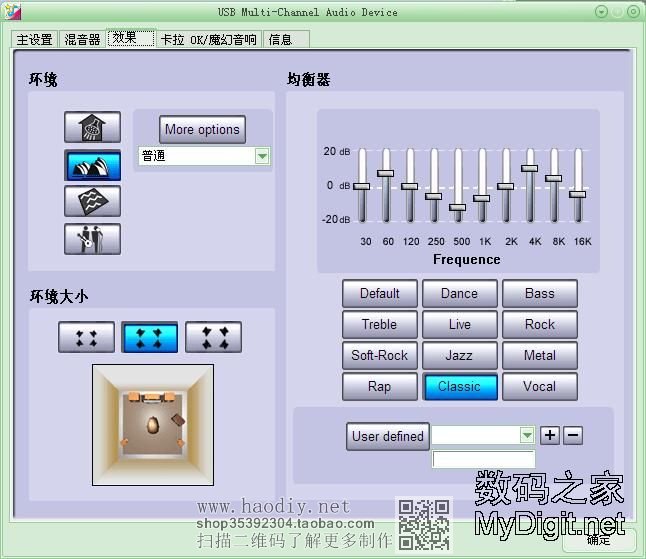Open the 普通 environment dropdown

click(x=262, y=156)
